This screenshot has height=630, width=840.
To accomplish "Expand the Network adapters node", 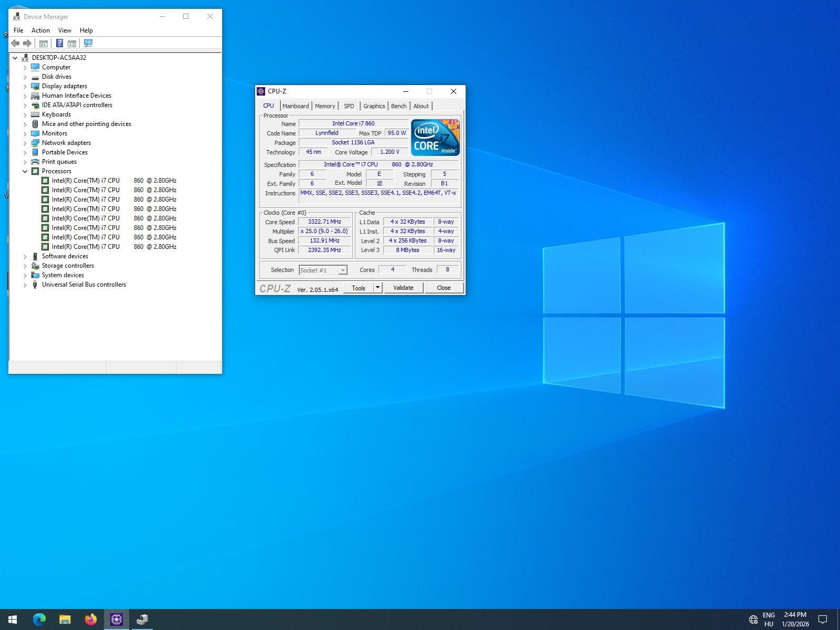I will [x=25, y=143].
